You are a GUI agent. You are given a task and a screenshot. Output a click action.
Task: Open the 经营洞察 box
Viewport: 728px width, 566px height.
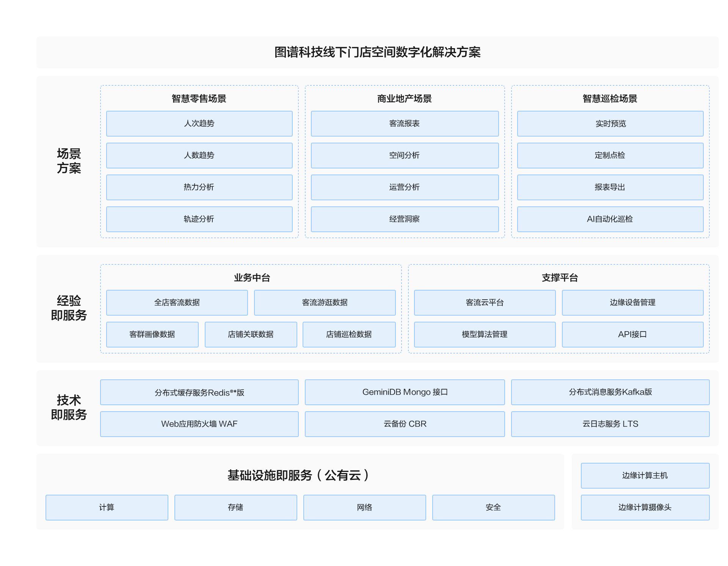pyautogui.click(x=405, y=219)
